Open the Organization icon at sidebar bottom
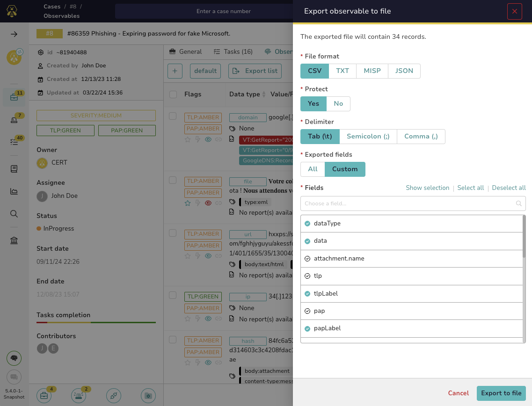 point(14,240)
